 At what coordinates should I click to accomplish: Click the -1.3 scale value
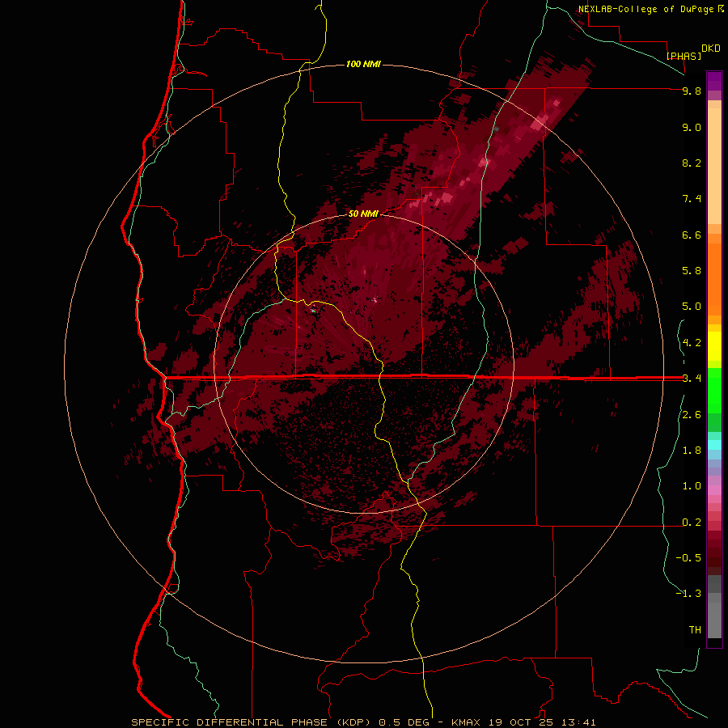click(x=688, y=594)
